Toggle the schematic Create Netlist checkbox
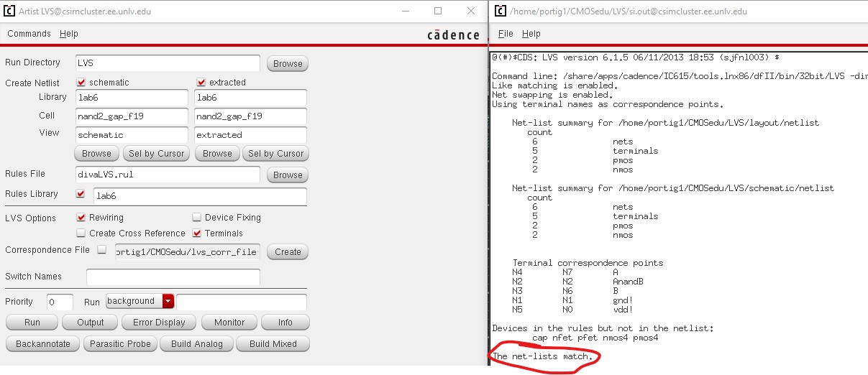868x375 pixels. [x=81, y=82]
